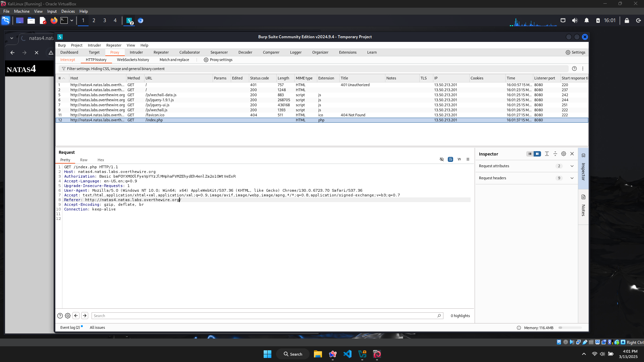Open search settings gear icon
This screenshot has height=362, width=644.
click(x=68, y=316)
